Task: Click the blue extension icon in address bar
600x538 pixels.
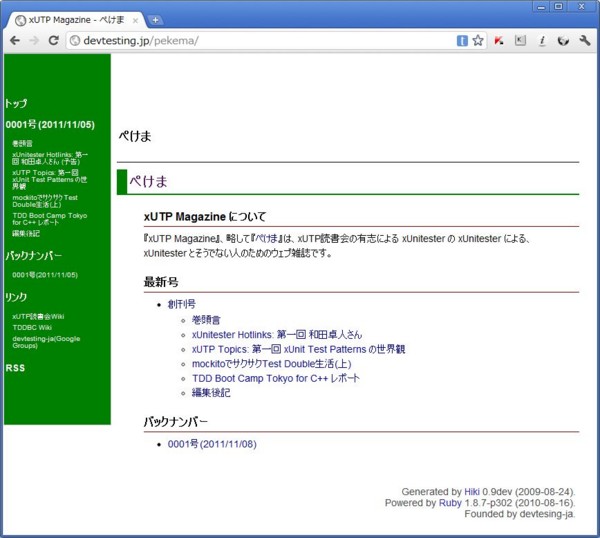Action: click(462, 41)
